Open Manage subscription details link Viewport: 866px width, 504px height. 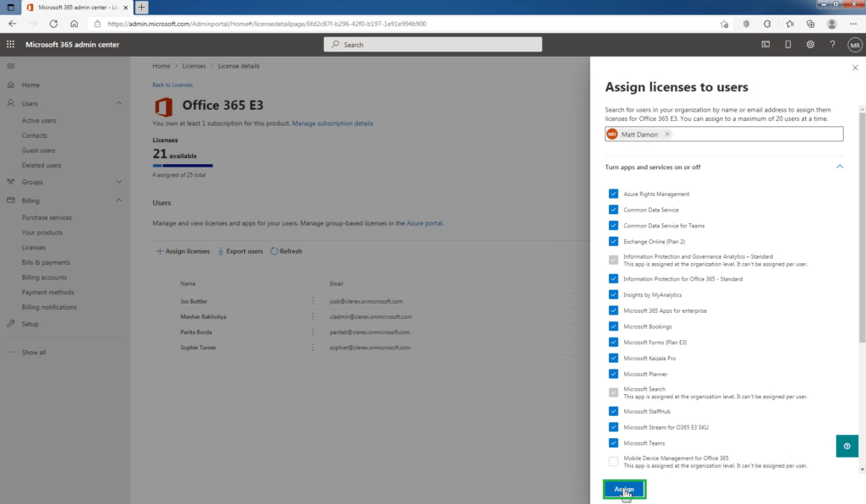[332, 123]
